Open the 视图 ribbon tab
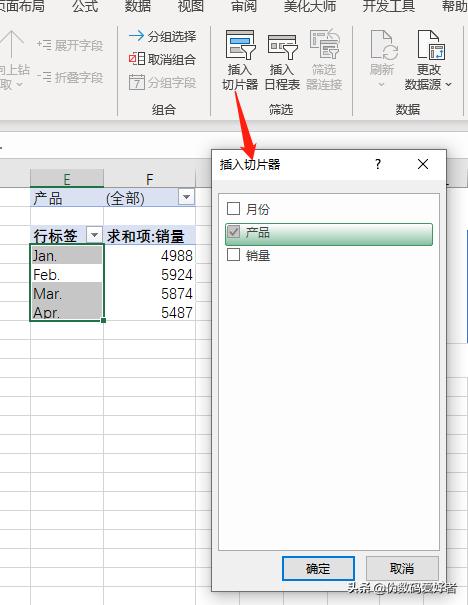The width and height of the screenshot is (468, 605). (x=191, y=6)
